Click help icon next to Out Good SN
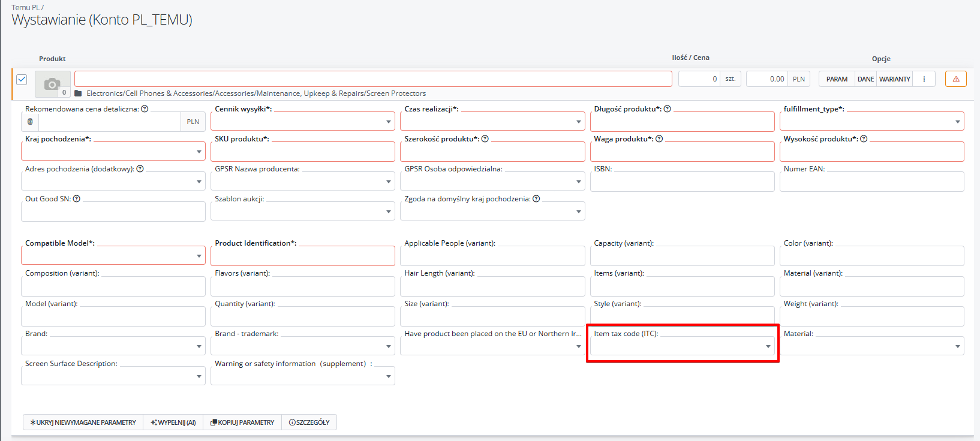The height and width of the screenshot is (441, 980). 77,199
